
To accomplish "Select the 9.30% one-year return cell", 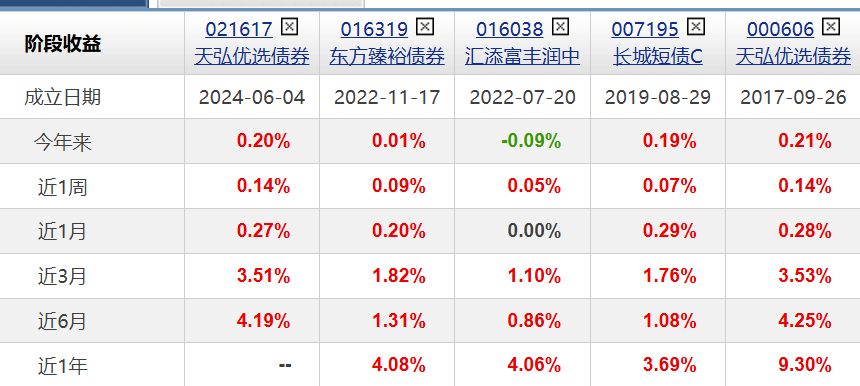I will pos(805,365).
